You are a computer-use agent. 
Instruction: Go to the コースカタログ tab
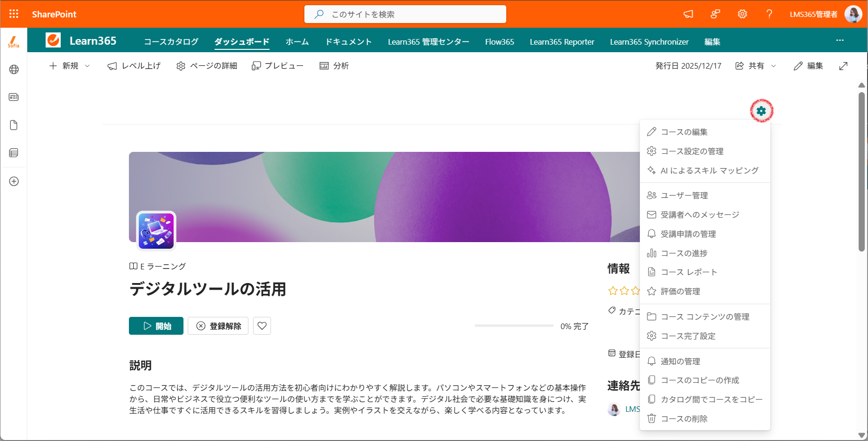point(171,42)
